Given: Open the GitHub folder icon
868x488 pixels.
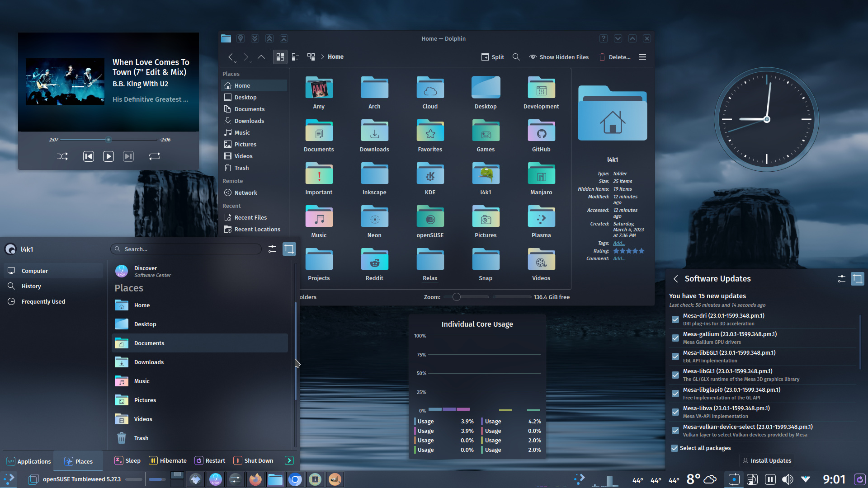Looking at the screenshot, I should tap(541, 136).
